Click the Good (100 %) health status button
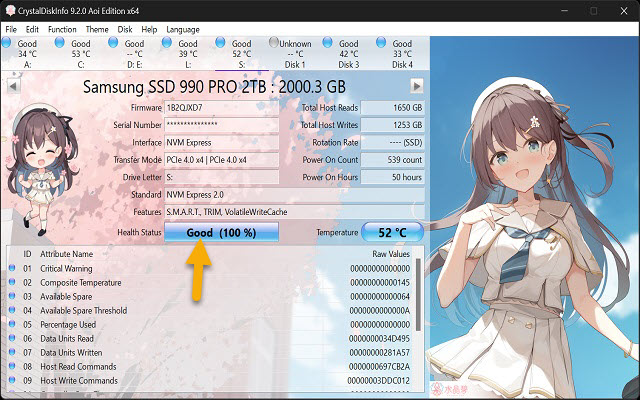Image resolution: width=640 pixels, height=400 pixels. tap(222, 232)
